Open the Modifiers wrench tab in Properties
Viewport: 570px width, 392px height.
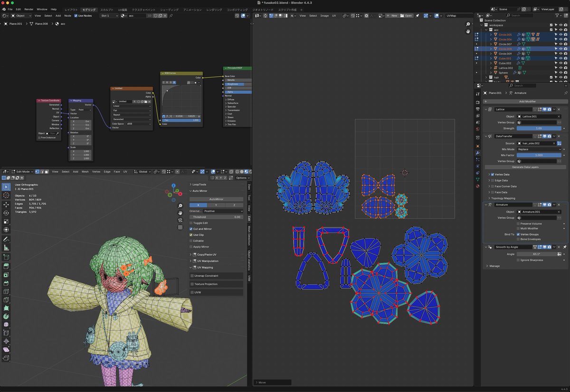(x=478, y=153)
